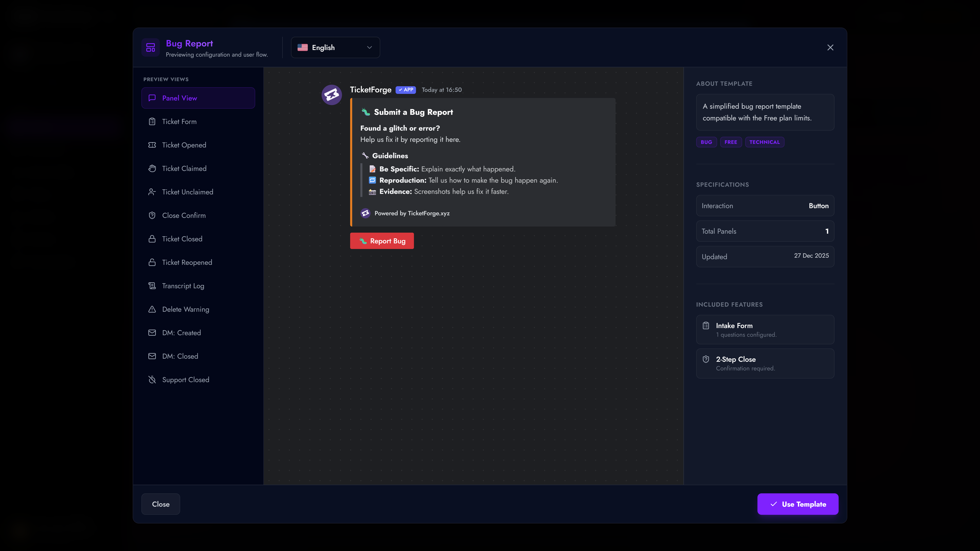Screen dimensions: 980x551
Task: Click the Transcript Log icon
Action: (x=152, y=286)
